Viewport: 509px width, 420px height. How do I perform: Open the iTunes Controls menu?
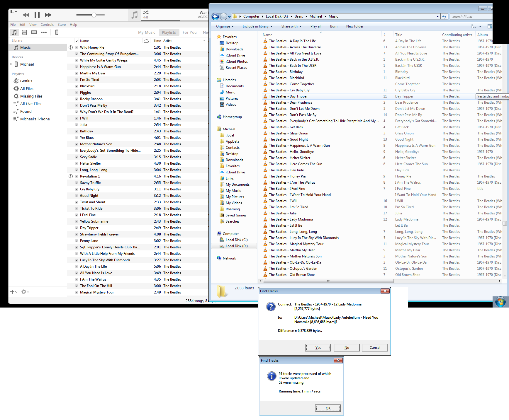point(47,25)
